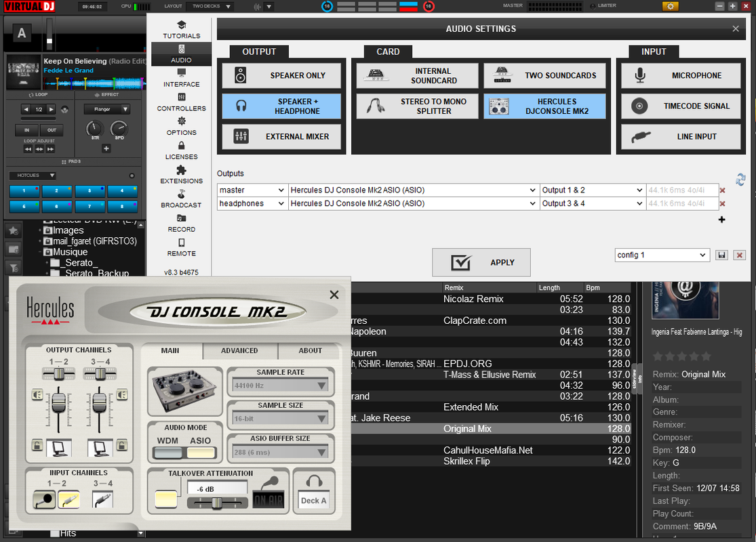Screen dimensions: 756x542
Task: Switch to About tab in Hercules panel
Action: click(310, 351)
